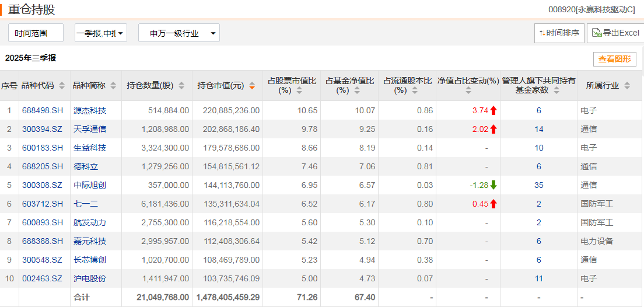Open stock code link 688498.SH
This screenshot has width=644, height=307.
(43, 110)
